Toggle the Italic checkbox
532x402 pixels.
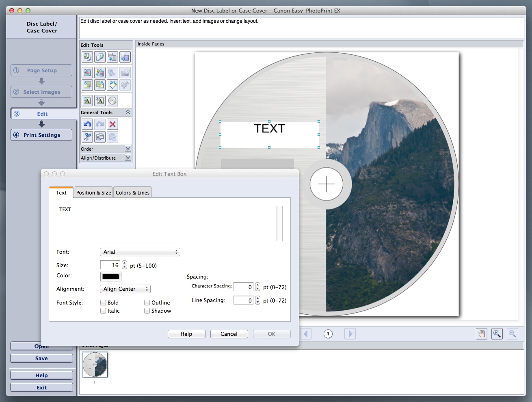[103, 311]
